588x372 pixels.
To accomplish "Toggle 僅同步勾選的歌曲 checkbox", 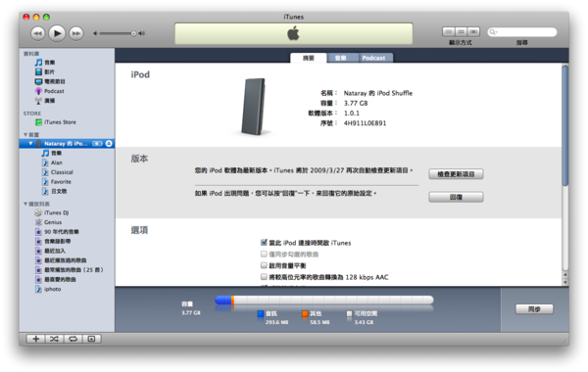I will click(x=264, y=254).
